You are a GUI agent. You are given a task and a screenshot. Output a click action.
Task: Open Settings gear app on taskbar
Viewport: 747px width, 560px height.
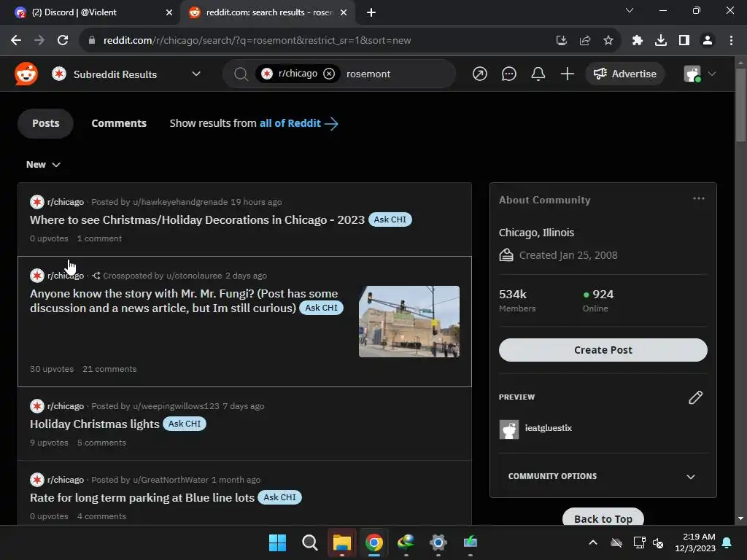pos(438,542)
